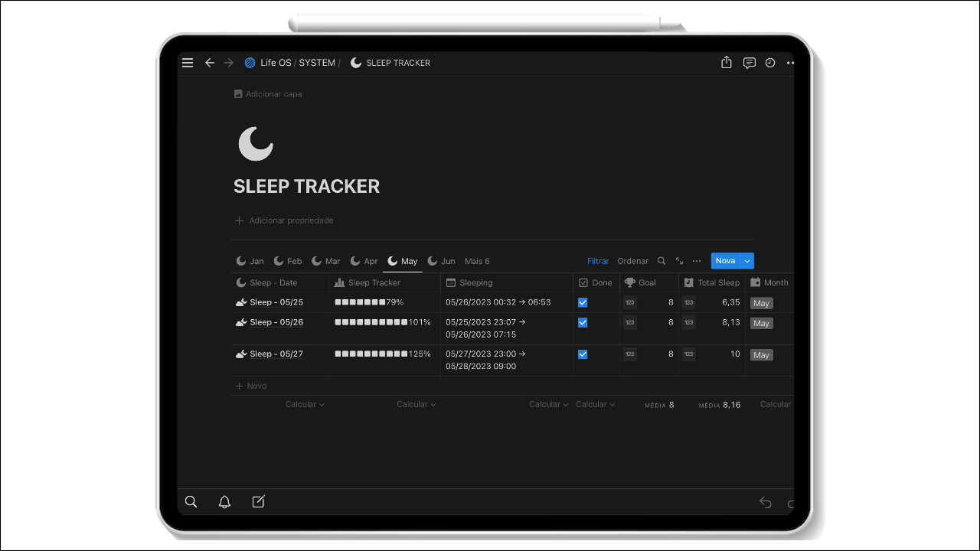
Task: Open the Nova button dropdown arrow
Action: pos(746,261)
